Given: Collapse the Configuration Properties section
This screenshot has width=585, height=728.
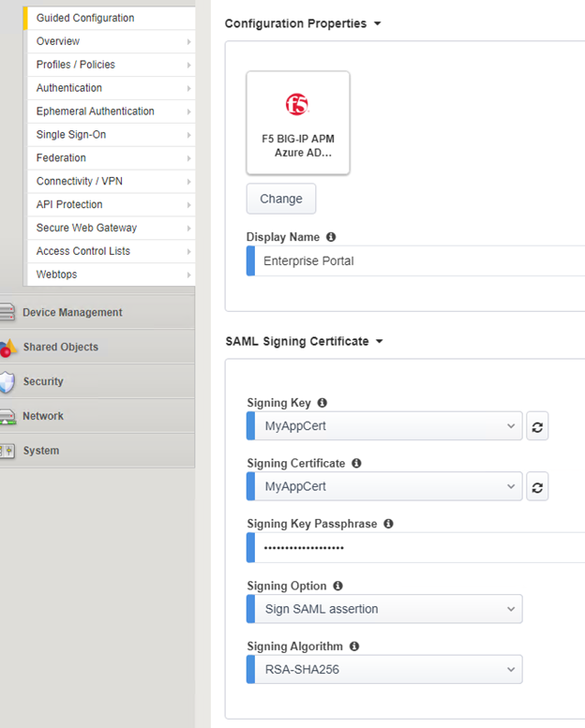Looking at the screenshot, I should click(x=377, y=23).
